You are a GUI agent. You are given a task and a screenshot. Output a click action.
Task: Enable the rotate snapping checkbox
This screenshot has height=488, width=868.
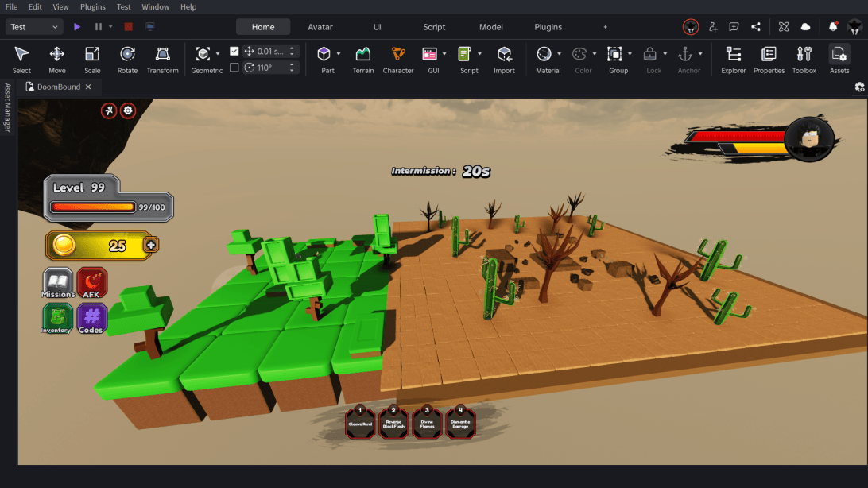(x=234, y=67)
